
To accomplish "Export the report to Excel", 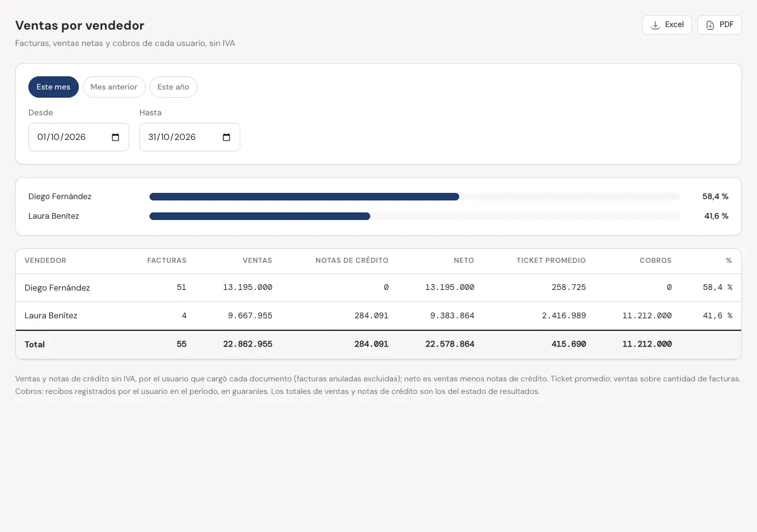I will pos(667,25).
